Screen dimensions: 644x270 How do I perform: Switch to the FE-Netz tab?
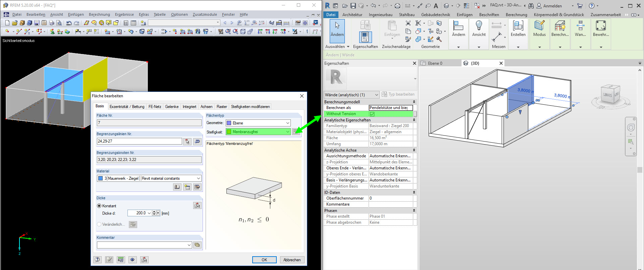pyautogui.click(x=155, y=107)
